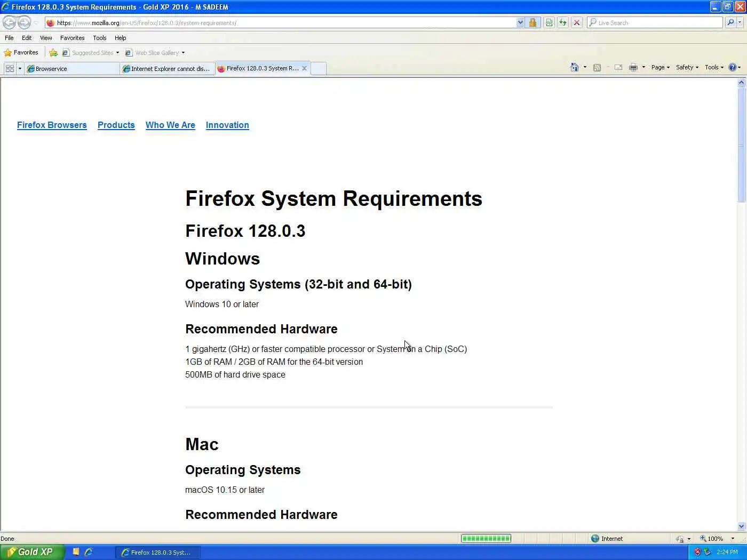Click the Compatibility View icon
Viewport: 747px width, 560px height.
coord(549,22)
